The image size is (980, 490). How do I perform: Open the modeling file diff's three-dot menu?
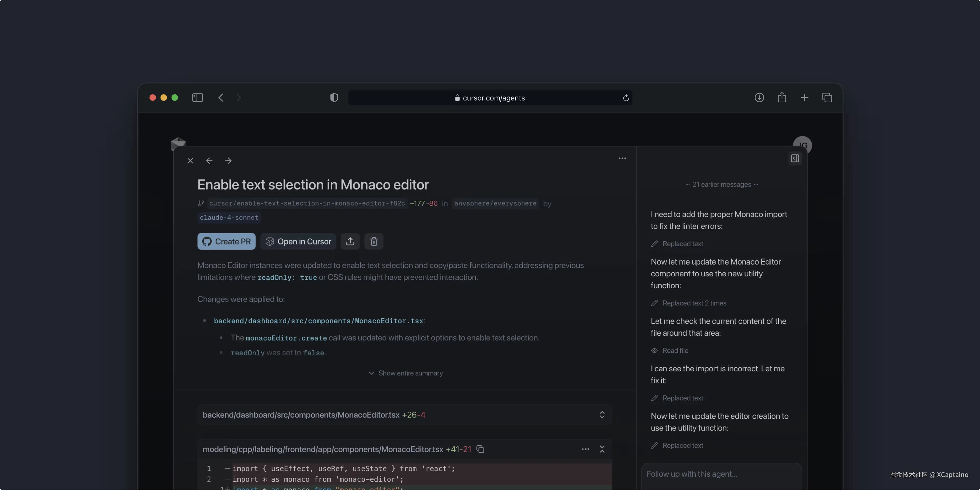point(585,449)
